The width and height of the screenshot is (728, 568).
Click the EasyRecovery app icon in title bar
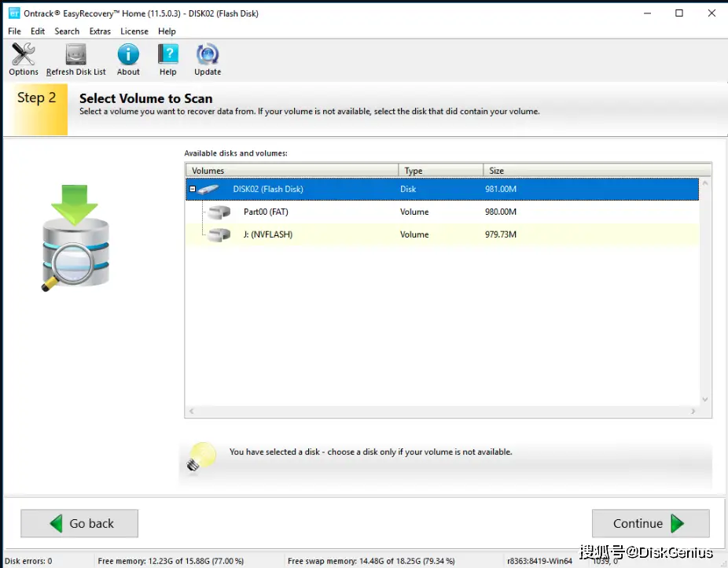14,13
